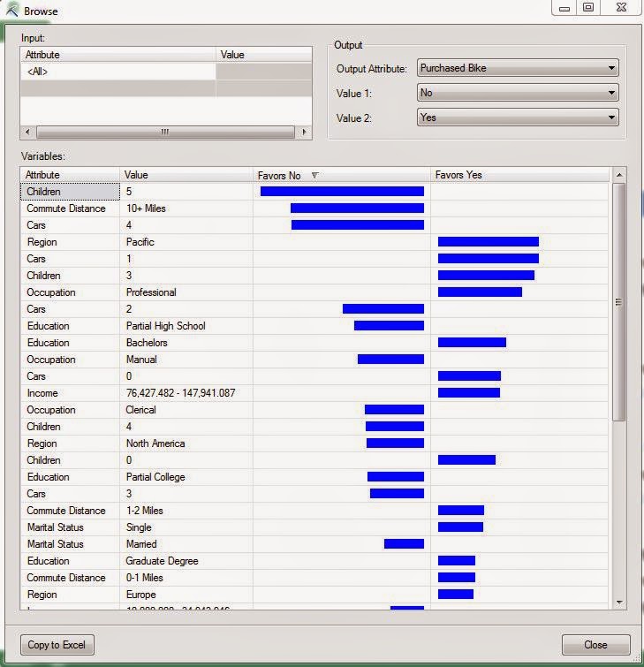Open the Output Attribute dropdown
This screenshot has height=667, width=644.
coord(518,68)
